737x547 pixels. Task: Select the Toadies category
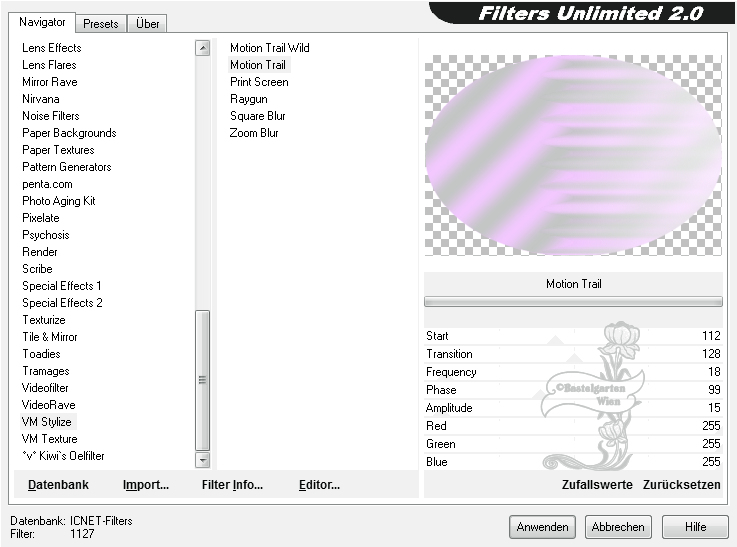[41, 354]
